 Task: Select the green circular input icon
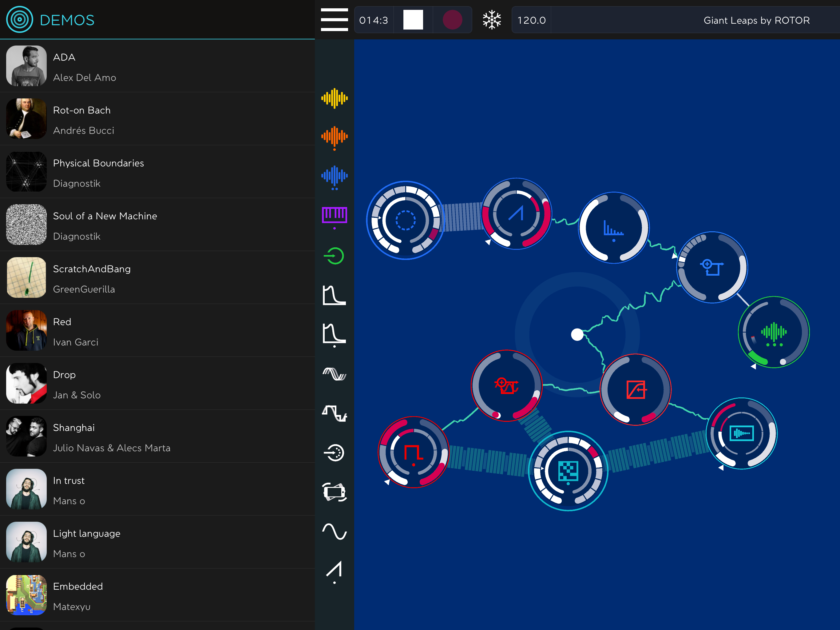point(334,256)
